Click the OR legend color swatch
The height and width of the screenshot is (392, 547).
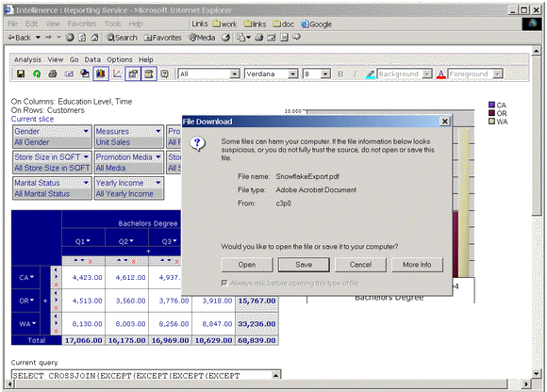(x=491, y=113)
